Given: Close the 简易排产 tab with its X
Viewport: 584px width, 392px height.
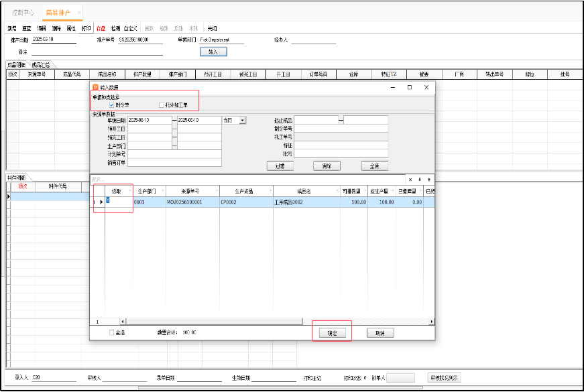Looking at the screenshot, I should click(78, 13).
